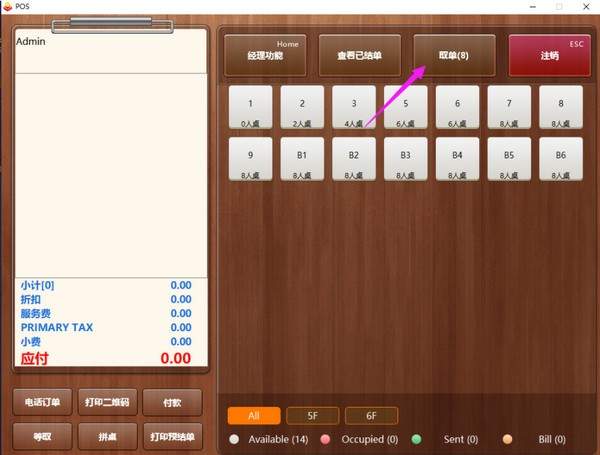Choose table B3

pyautogui.click(x=406, y=159)
